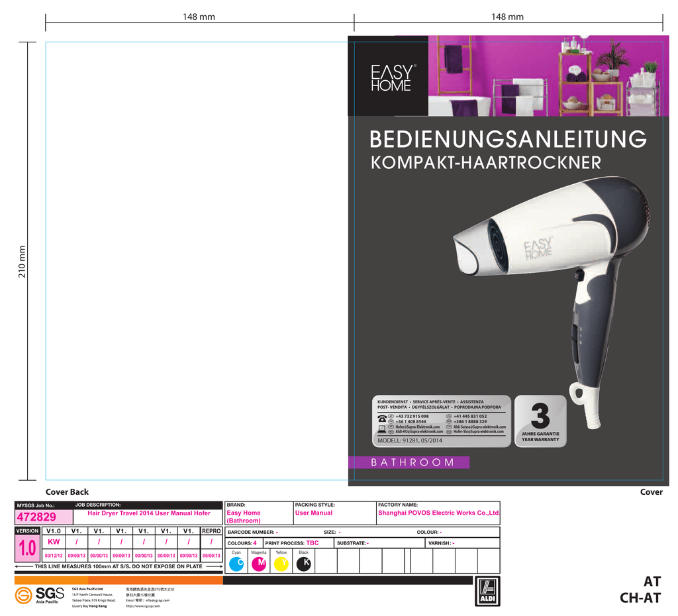
Task: Click the phone number +36 1 408 8546
Action: [x=411, y=421]
